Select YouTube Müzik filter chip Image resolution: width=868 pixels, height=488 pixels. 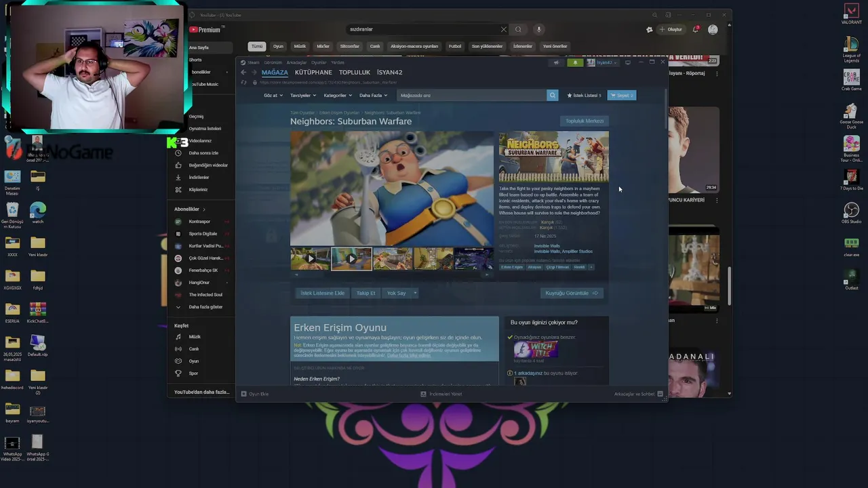click(300, 46)
